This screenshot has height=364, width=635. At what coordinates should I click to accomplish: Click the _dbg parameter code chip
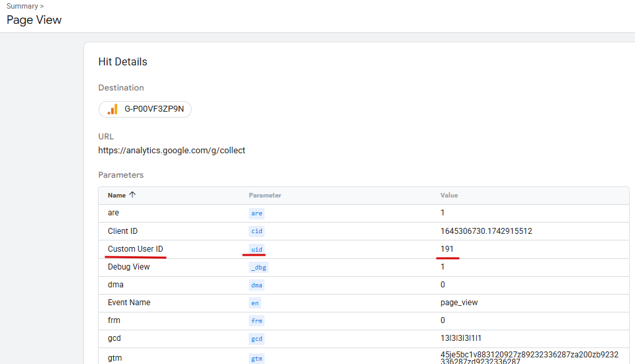pos(259,267)
